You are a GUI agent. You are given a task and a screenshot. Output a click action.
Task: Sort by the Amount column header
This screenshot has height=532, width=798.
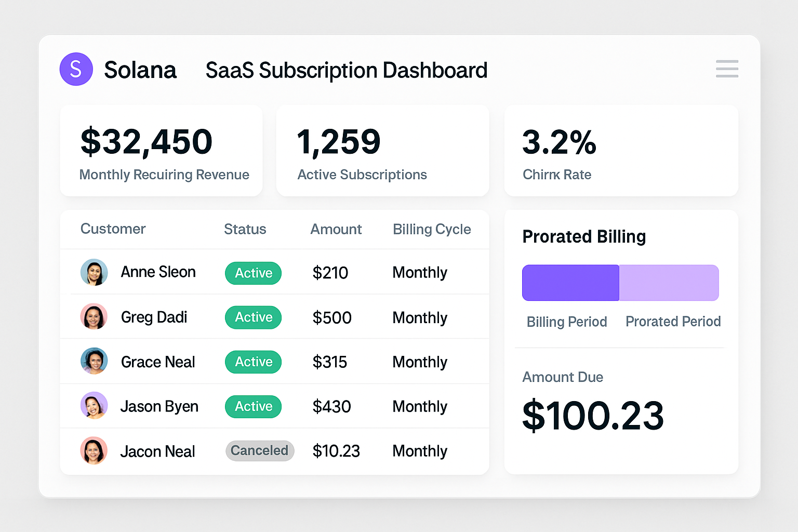tap(336, 229)
